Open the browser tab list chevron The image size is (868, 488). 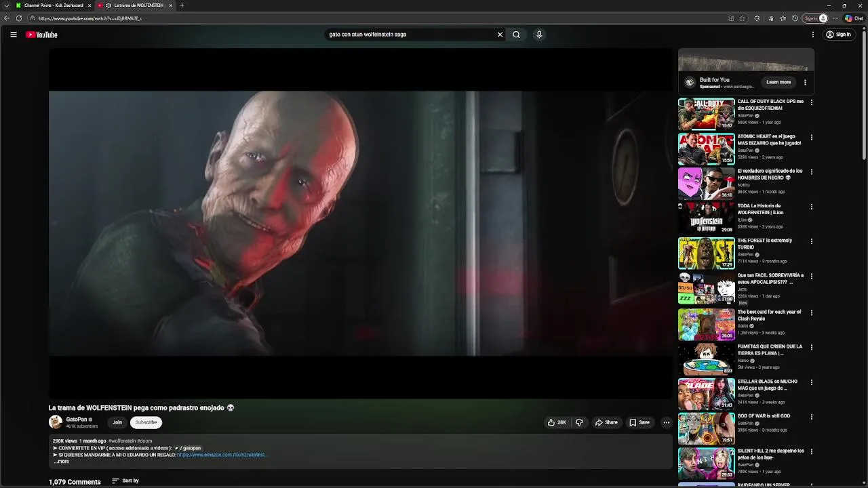pos(7,5)
